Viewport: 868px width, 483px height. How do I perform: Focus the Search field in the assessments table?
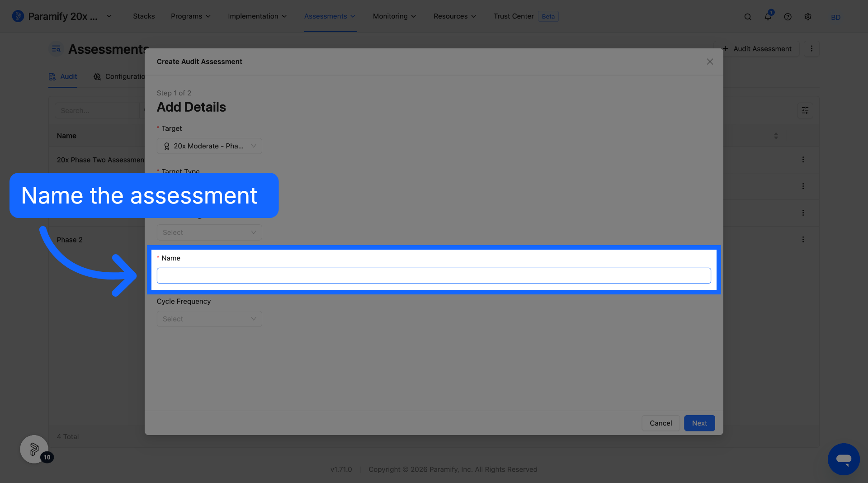click(97, 111)
